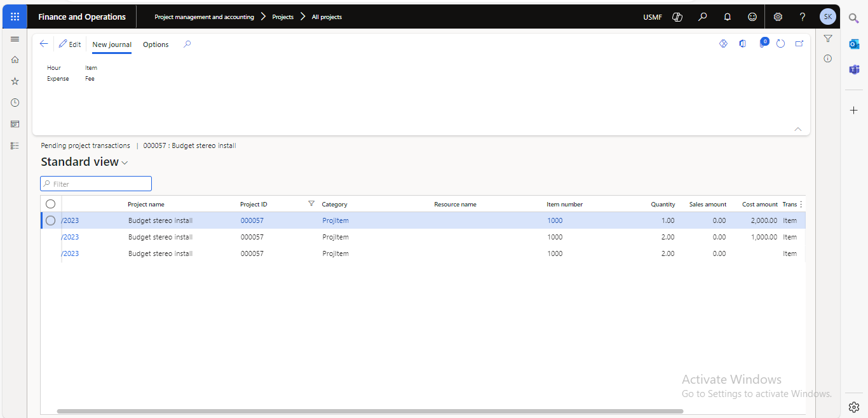Collapse the action pane with the chevron
The image size is (868, 418).
click(x=798, y=129)
